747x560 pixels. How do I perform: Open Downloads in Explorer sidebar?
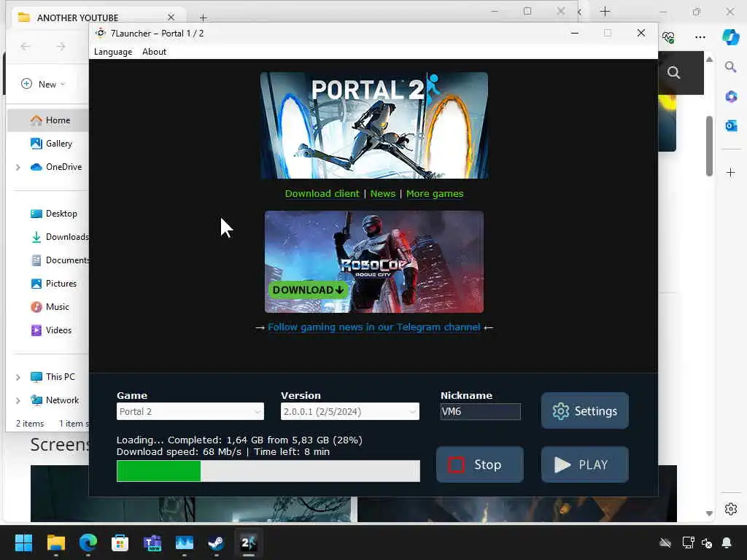pos(59,237)
